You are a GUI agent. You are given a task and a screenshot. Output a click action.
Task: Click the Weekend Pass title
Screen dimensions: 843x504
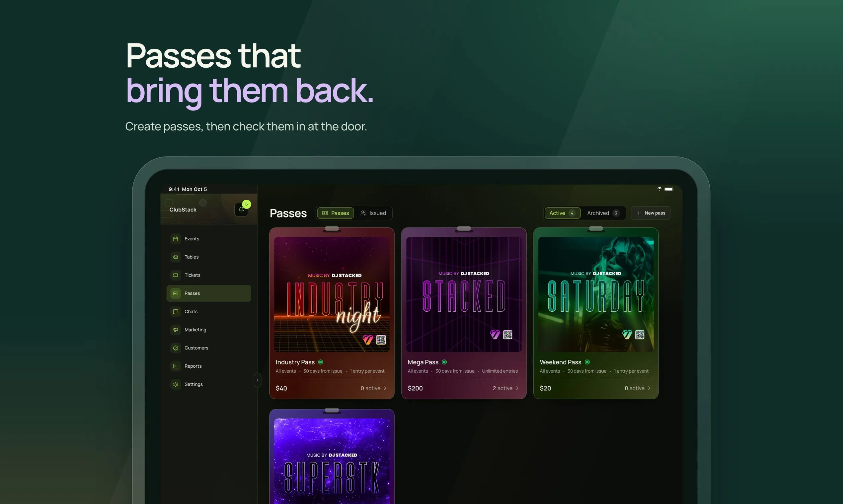click(561, 362)
